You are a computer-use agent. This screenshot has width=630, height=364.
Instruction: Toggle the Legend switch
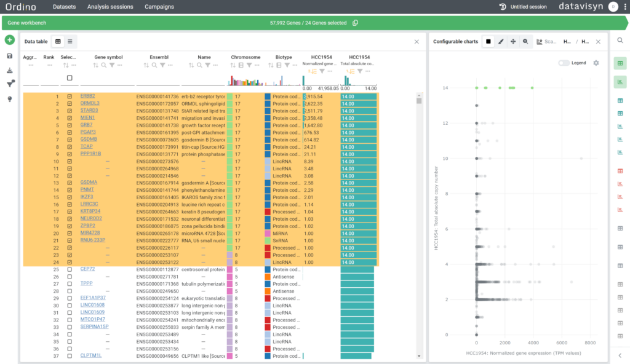coord(564,63)
